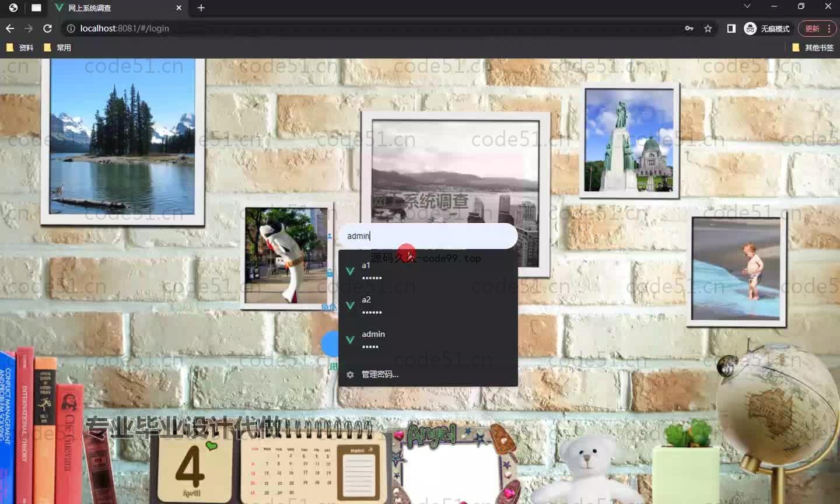Open the 其他书签 bookmarks folder
This screenshot has height=504, width=840.
(813, 48)
